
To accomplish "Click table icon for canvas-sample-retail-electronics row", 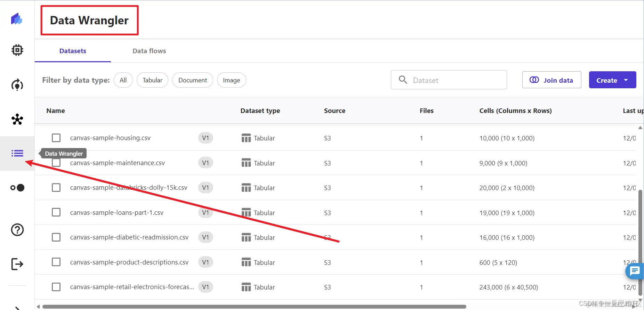I will point(246,287).
